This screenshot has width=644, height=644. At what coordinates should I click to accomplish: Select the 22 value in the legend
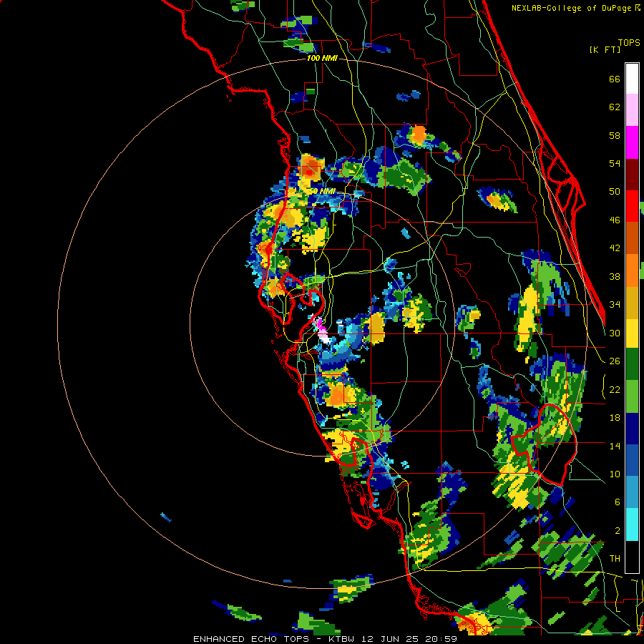coord(615,389)
